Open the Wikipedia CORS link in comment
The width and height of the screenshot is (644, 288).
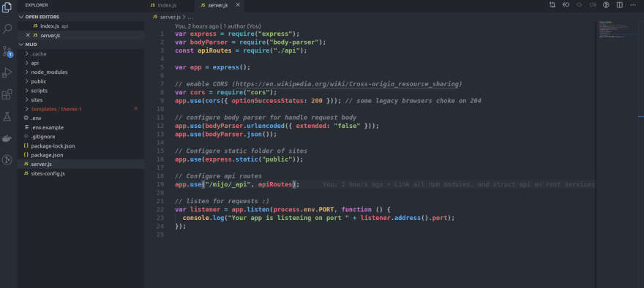pyautogui.click(x=348, y=84)
